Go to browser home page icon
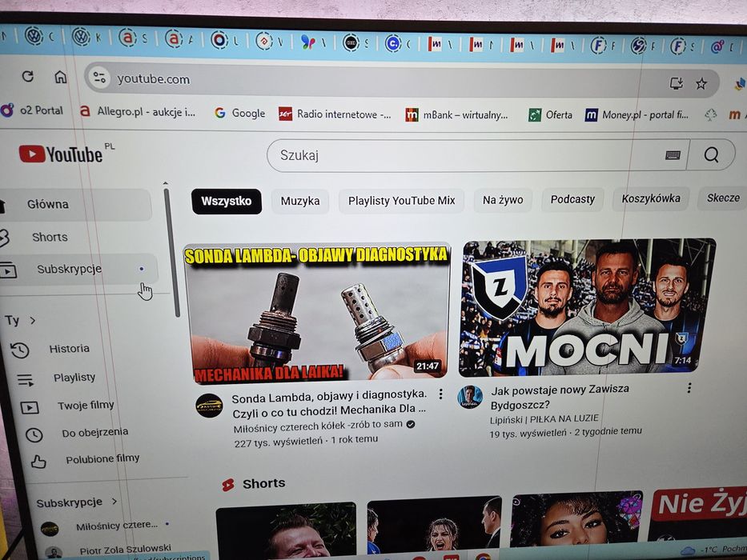The height and width of the screenshot is (560, 747). click(x=61, y=77)
